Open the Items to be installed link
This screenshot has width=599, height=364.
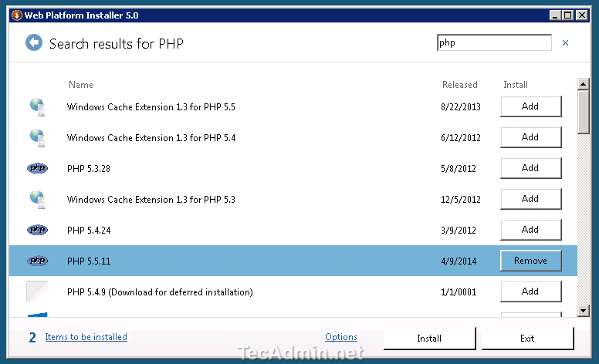pos(86,337)
